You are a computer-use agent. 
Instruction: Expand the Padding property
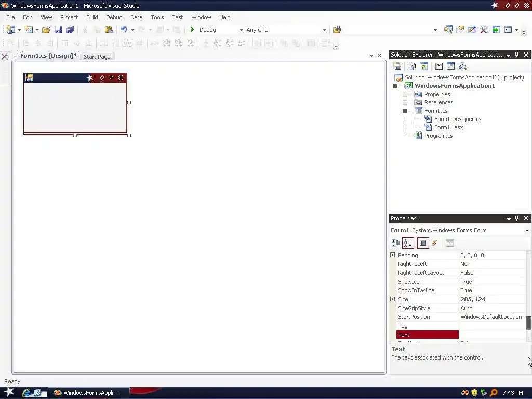click(x=393, y=255)
